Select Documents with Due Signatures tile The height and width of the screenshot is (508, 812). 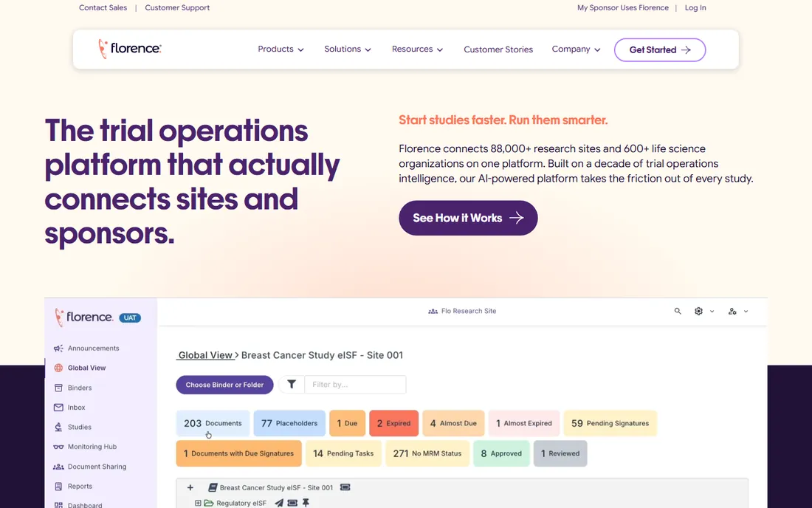(x=238, y=453)
